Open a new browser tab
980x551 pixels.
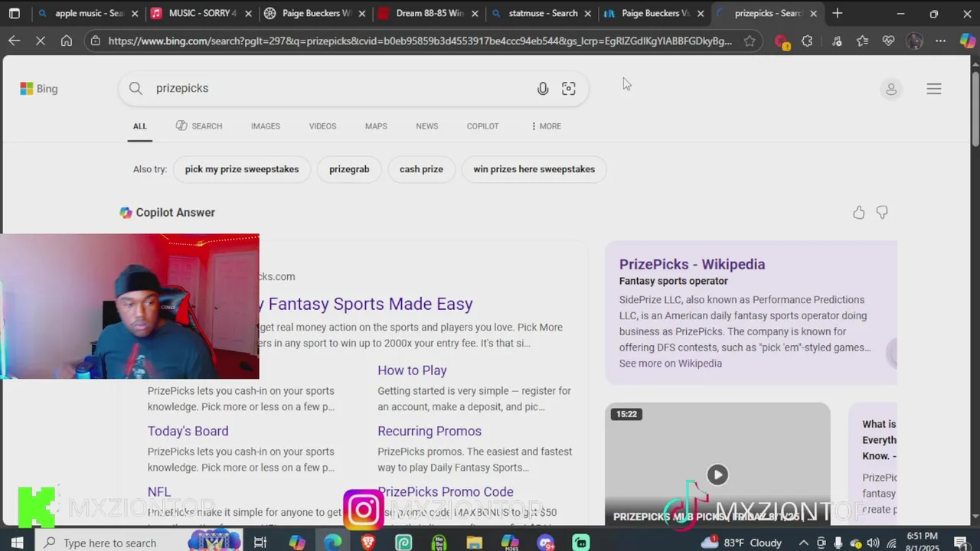pyautogui.click(x=837, y=13)
